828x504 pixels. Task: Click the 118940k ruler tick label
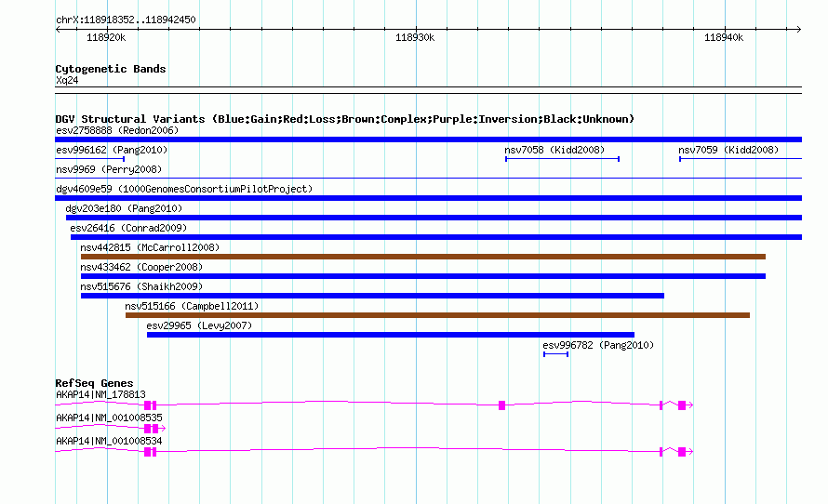point(724,37)
